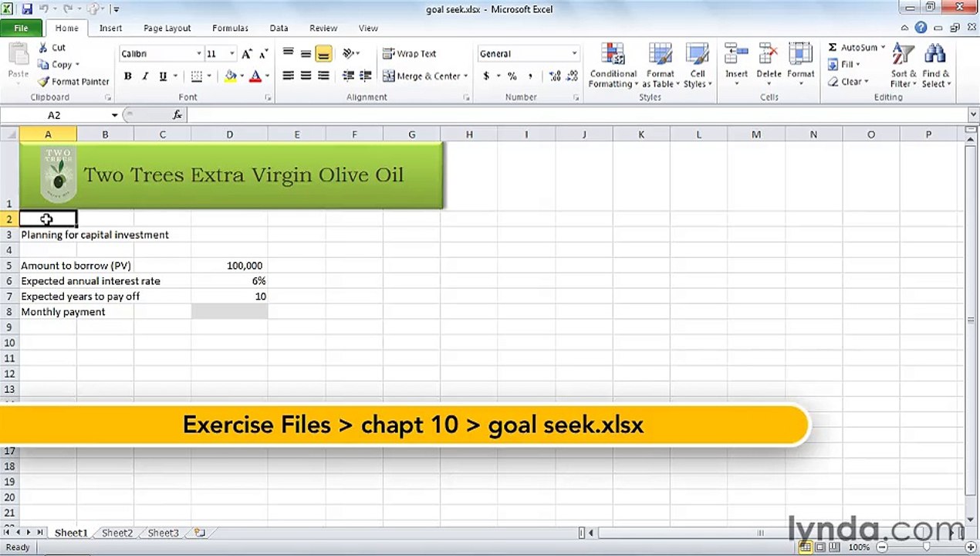This screenshot has height=556, width=980.
Task: Open the Sheet2 worksheet tab
Action: pos(117,533)
